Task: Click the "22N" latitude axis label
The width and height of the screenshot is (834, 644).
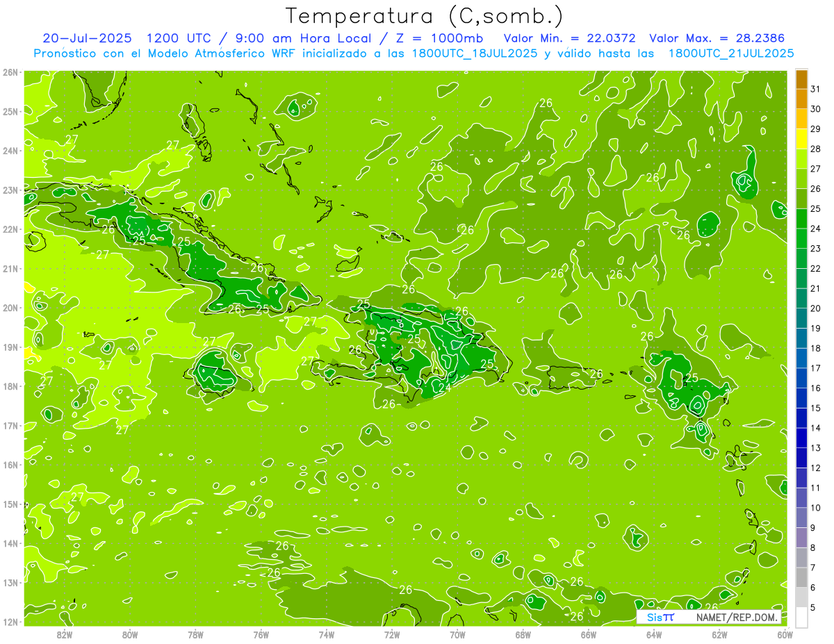Action: point(10,229)
